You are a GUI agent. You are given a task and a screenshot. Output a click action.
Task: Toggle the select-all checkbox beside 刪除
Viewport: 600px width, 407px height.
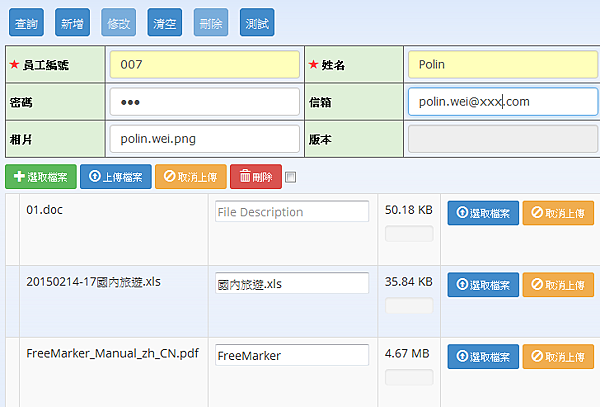[x=290, y=178]
